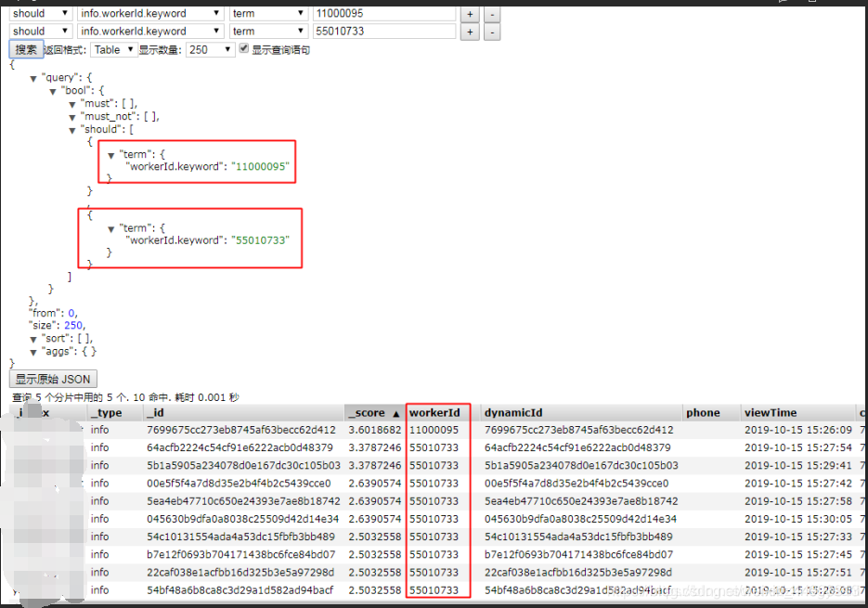The height and width of the screenshot is (608, 868).
Task: Click the green "55010733" JSON value
Action: (260, 240)
